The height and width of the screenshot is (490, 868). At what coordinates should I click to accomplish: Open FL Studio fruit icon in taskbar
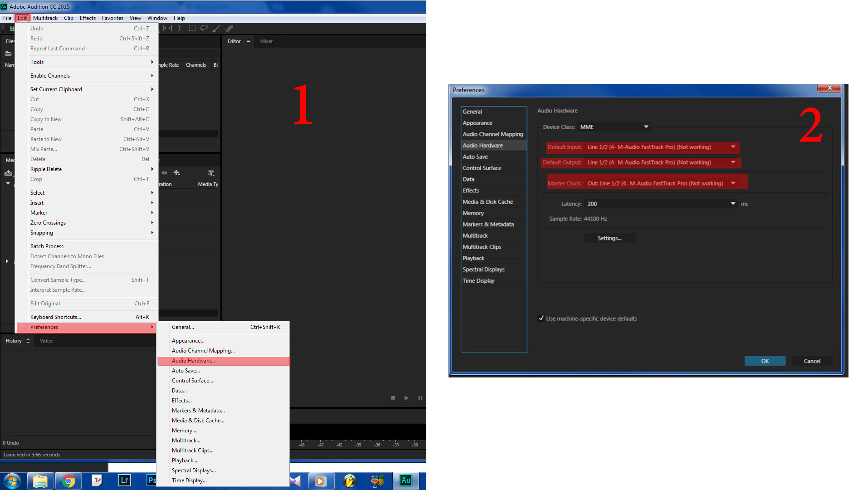tap(349, 481)
